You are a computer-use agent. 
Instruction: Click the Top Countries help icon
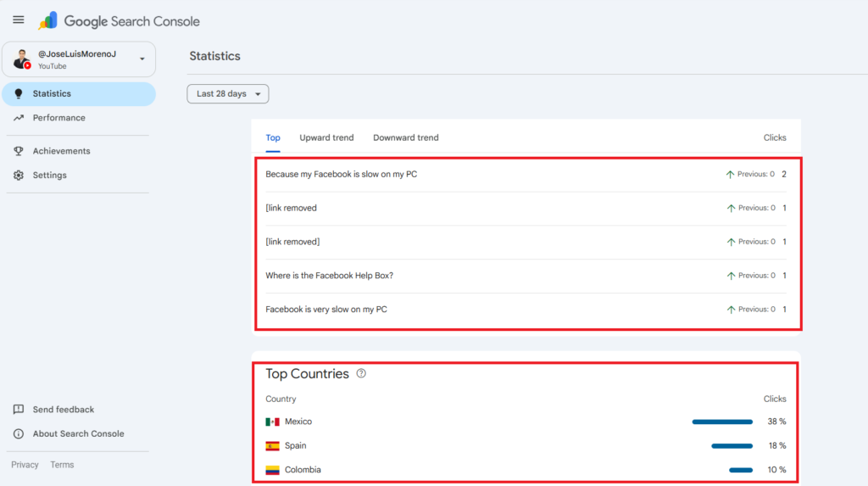tap(361, 373)
